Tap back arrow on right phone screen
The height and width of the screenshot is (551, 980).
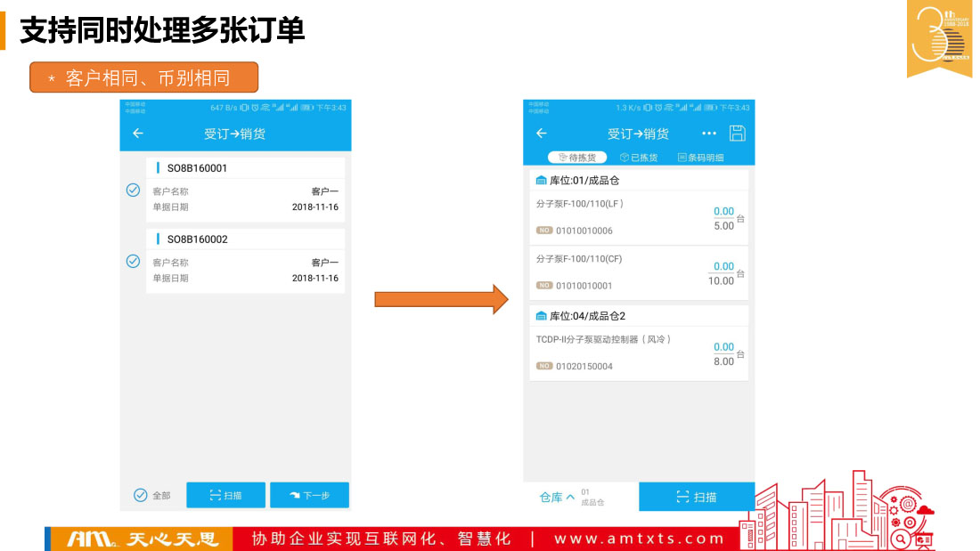click(x=541, y=134)
